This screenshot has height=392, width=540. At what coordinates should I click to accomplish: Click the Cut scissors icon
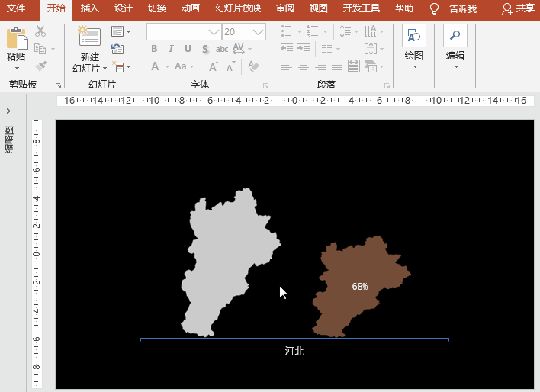40,31
